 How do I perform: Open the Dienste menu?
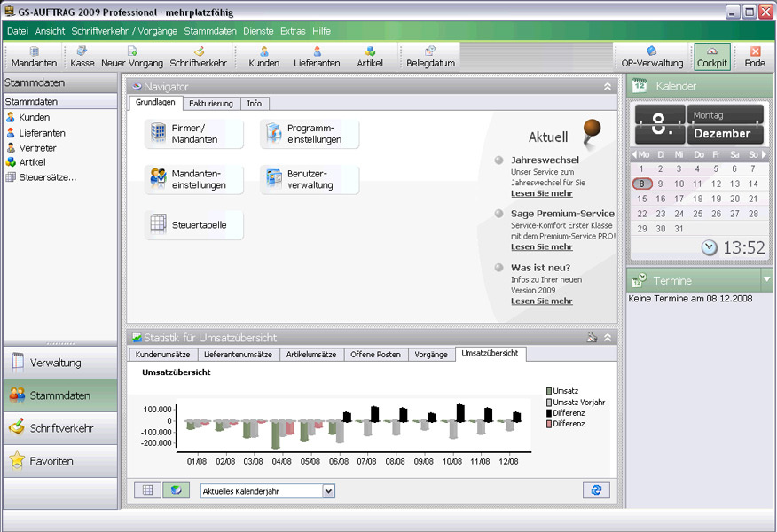(x=258, y=31)
